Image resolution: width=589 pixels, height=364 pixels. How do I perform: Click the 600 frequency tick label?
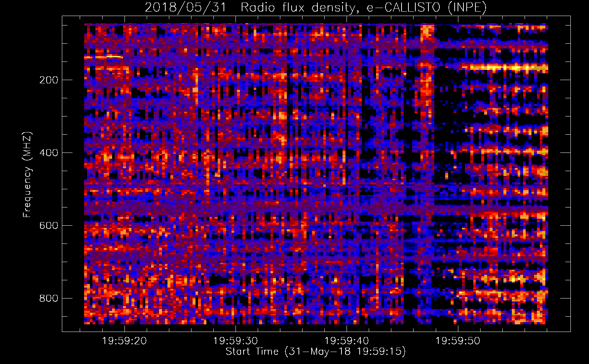[49, 226]
